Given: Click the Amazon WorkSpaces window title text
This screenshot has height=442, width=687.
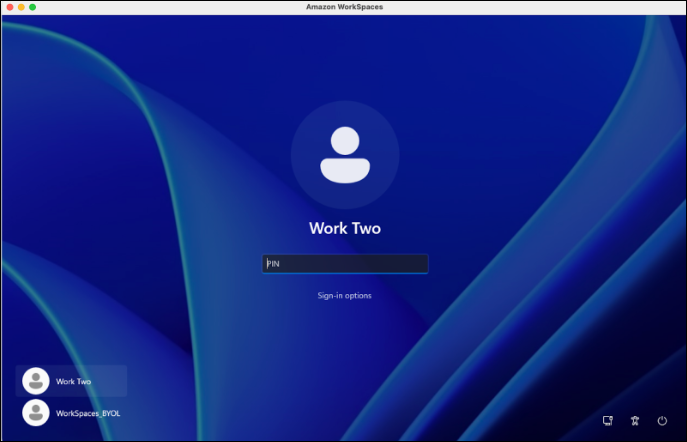Looking at the screenshot, I should tap(344, 7).
